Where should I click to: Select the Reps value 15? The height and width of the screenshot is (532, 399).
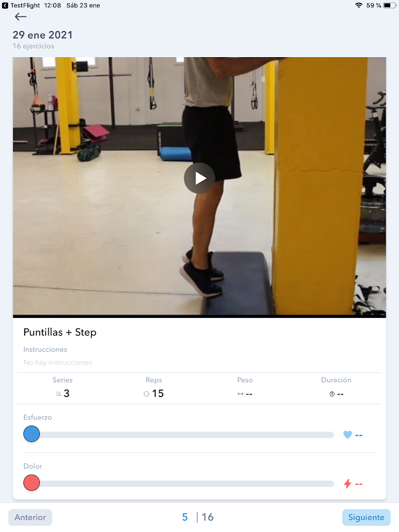coord(158,394)
